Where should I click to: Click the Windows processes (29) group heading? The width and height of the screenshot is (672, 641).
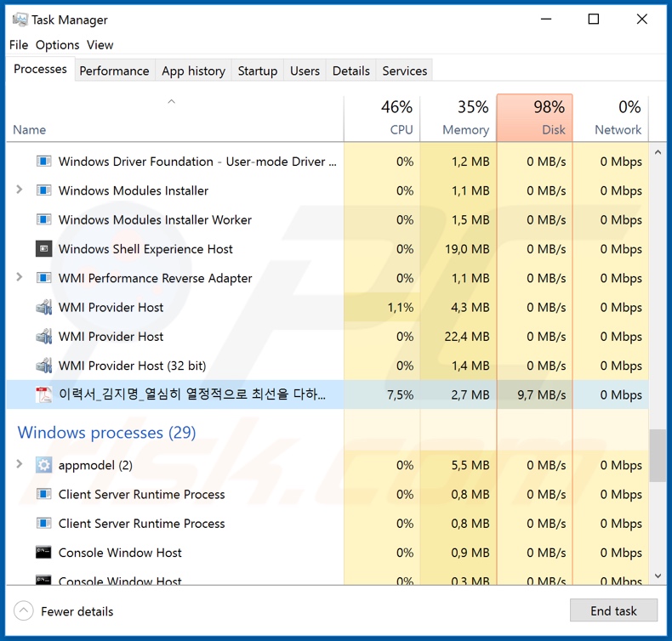coord(106,433)
